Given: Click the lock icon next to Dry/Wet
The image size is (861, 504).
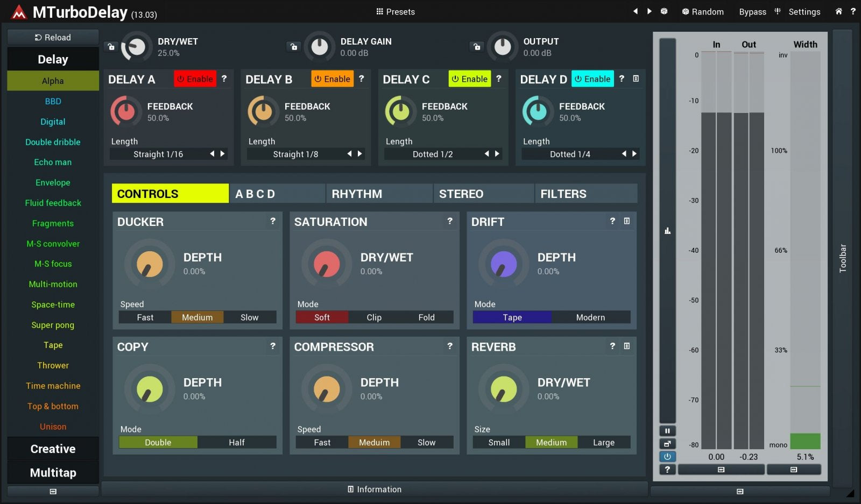Looking at the screenshot, I should (x=111, y=47).
